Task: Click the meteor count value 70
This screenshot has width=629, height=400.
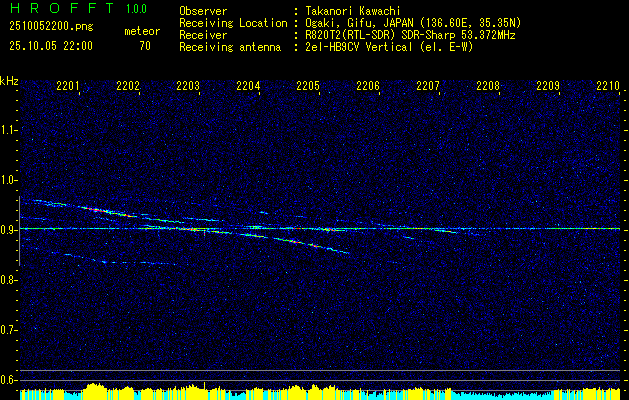Action: point(145,46)
